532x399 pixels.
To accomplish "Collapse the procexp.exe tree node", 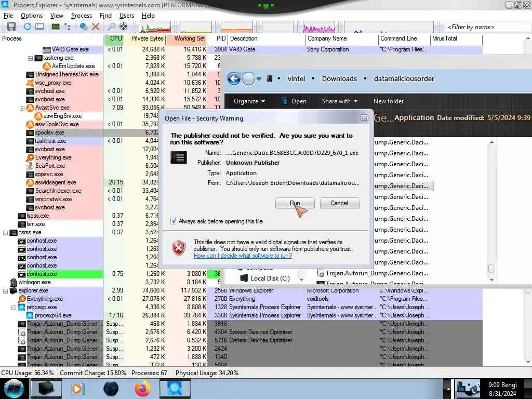I will coord(14,308).
